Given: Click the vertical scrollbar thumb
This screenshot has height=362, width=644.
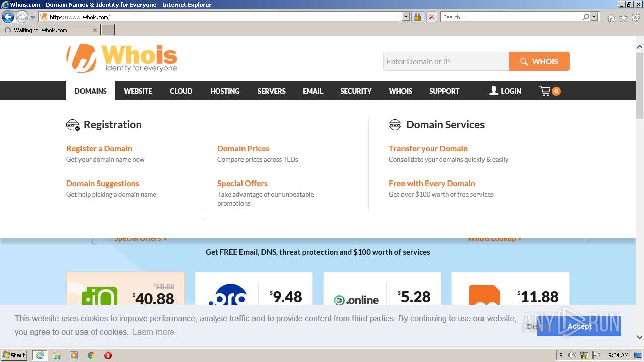Looking at the screenshot, I should point(640,85).
